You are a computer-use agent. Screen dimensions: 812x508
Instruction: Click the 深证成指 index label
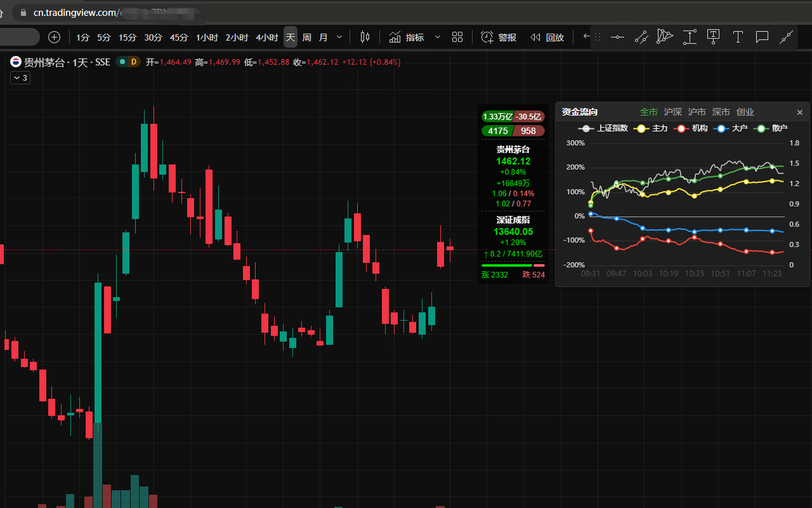pyautogui.click(x=513, y=220)
